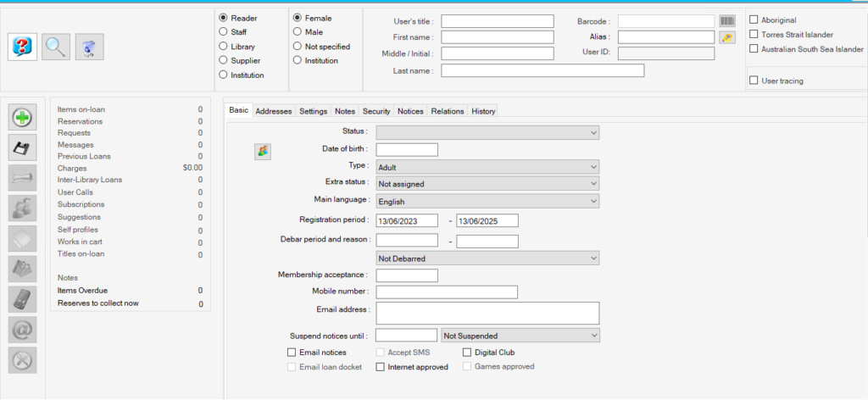Open the Extra status dropdown

click(487, 184)
